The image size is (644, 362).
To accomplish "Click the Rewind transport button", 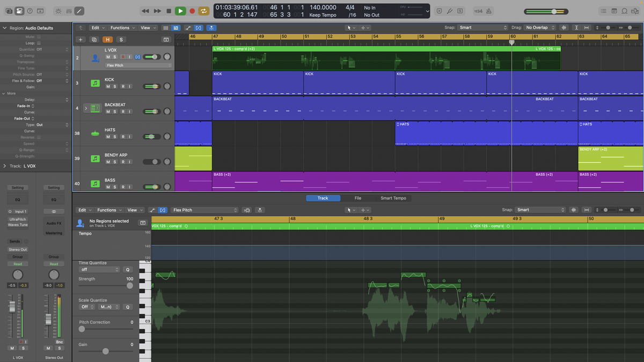I will 145,11.
